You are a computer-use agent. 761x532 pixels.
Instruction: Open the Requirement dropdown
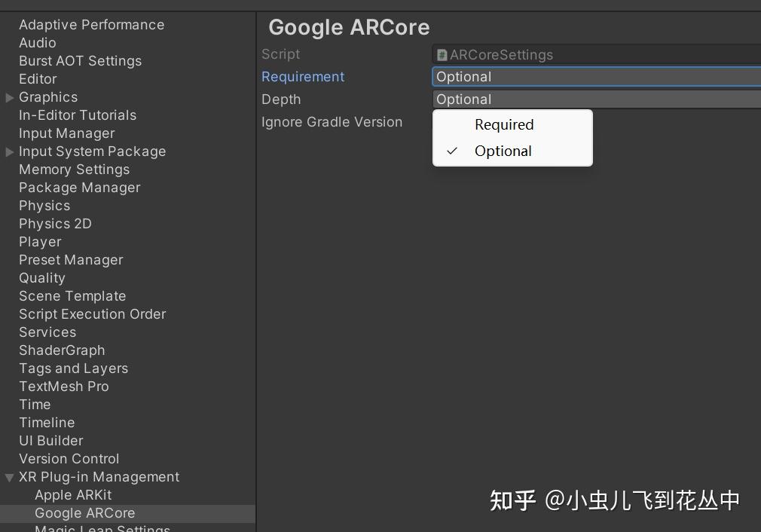595,76
